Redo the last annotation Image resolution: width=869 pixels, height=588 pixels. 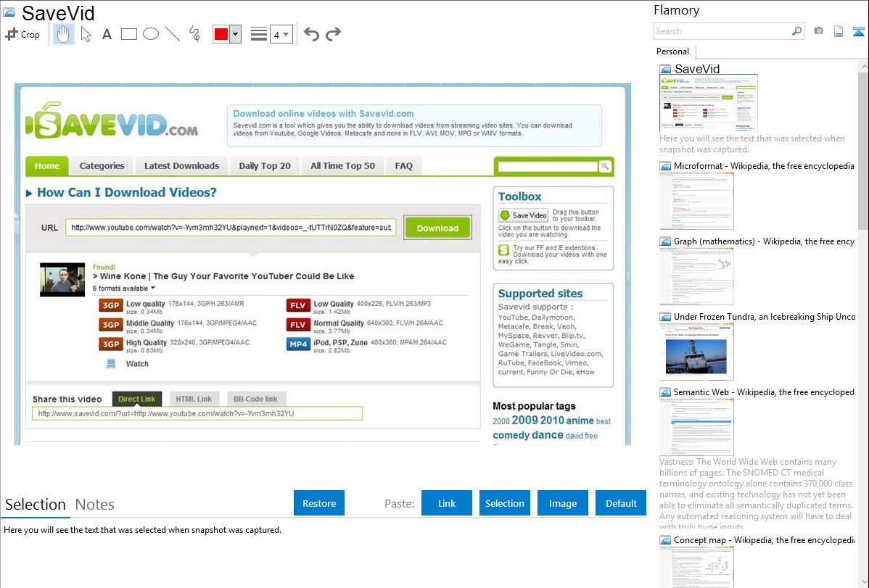(x=333, y=34)
